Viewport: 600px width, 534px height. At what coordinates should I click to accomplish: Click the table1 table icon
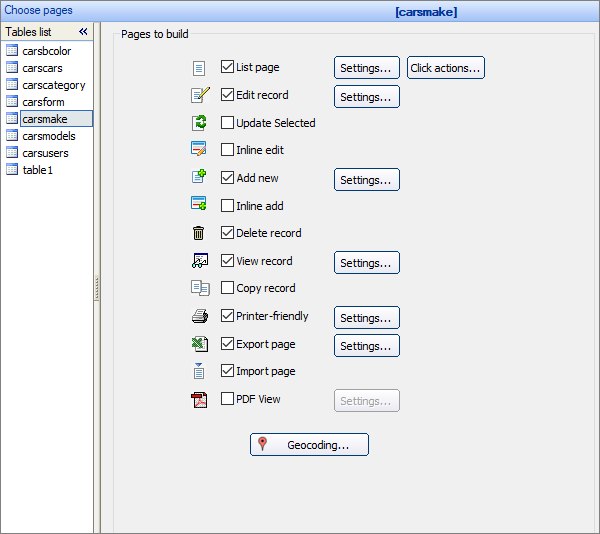coord(12,169)
